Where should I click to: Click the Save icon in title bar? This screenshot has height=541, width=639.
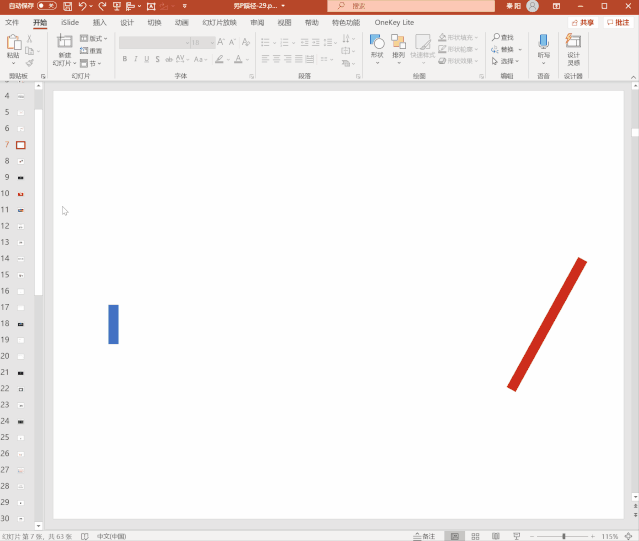click(67, 6)
